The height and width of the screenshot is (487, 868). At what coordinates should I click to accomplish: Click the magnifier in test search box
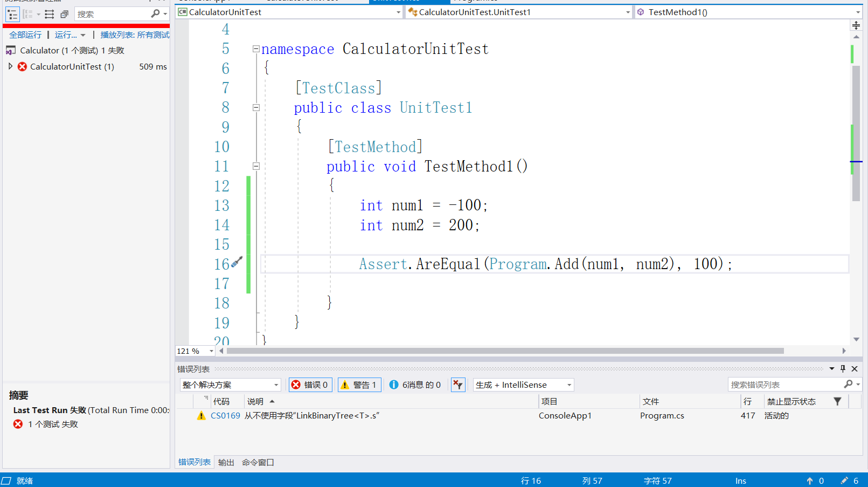(155, 13)
